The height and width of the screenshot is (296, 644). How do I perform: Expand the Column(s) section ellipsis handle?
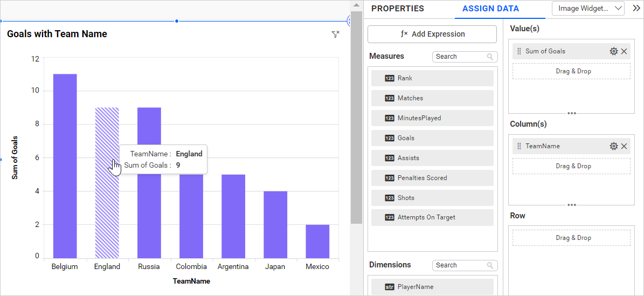point(572,205)
